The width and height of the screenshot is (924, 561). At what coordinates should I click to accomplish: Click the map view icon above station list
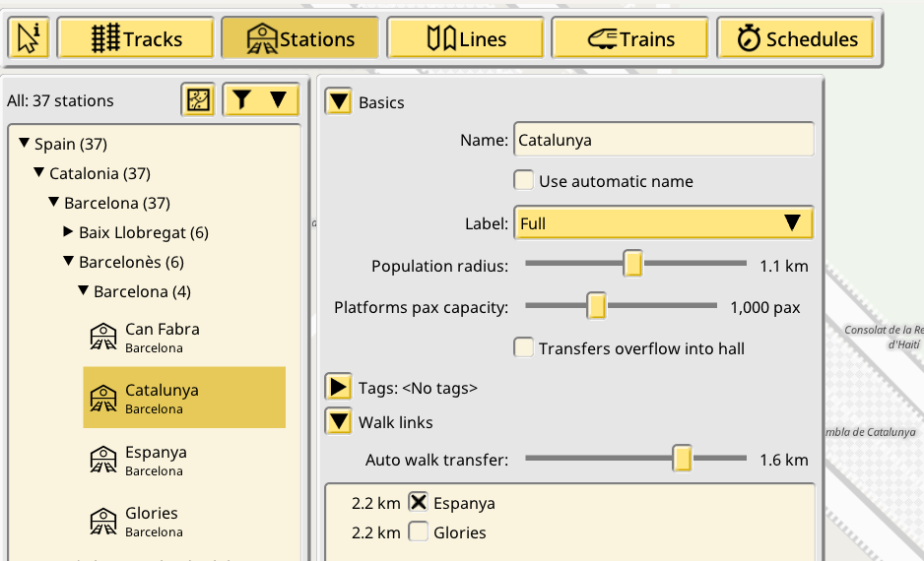[x=199, y=99]
